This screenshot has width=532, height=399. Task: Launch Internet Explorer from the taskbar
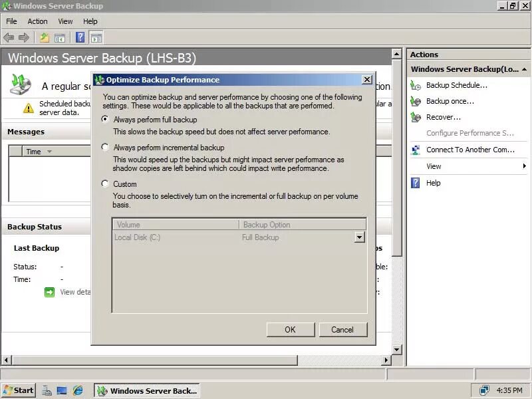(x=78, y=390)
